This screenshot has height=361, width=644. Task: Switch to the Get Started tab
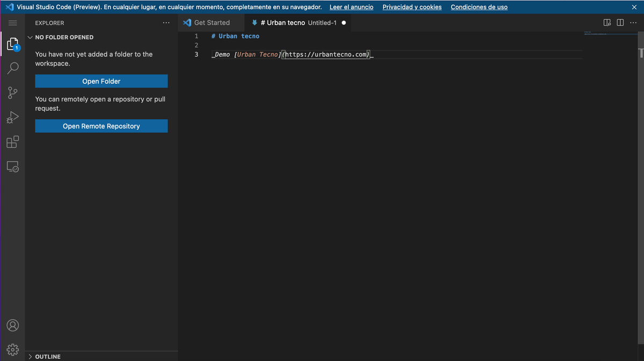211,23
